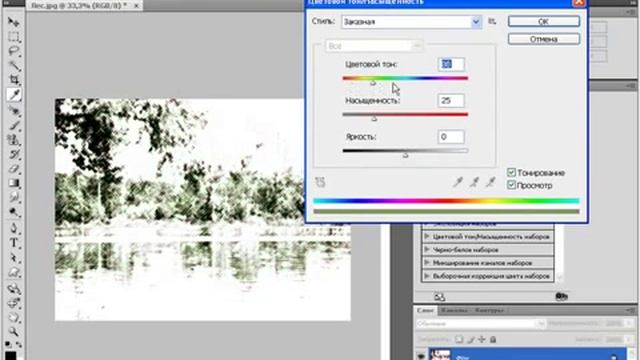640x360 pixels.
Task: Click the subtract-from-sample eyedropper in dialog
Action: 491,182
